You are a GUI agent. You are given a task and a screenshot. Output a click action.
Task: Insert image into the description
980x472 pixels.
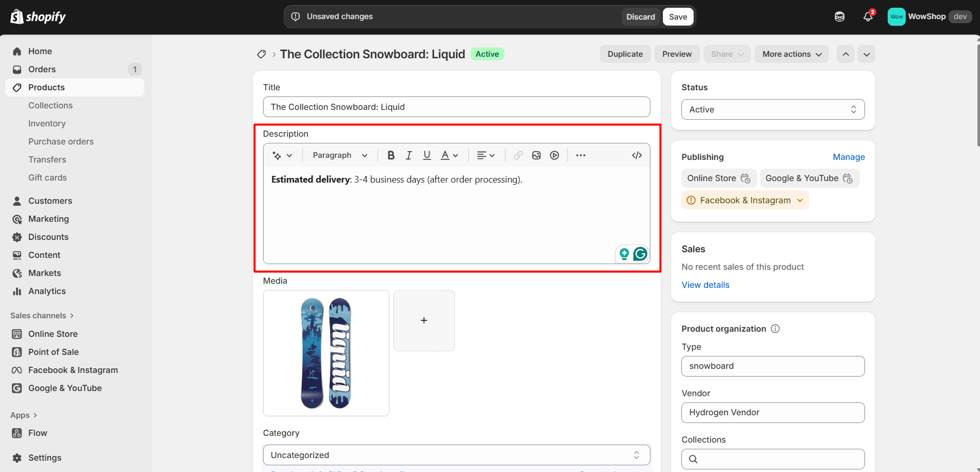[x=536, y=155]
